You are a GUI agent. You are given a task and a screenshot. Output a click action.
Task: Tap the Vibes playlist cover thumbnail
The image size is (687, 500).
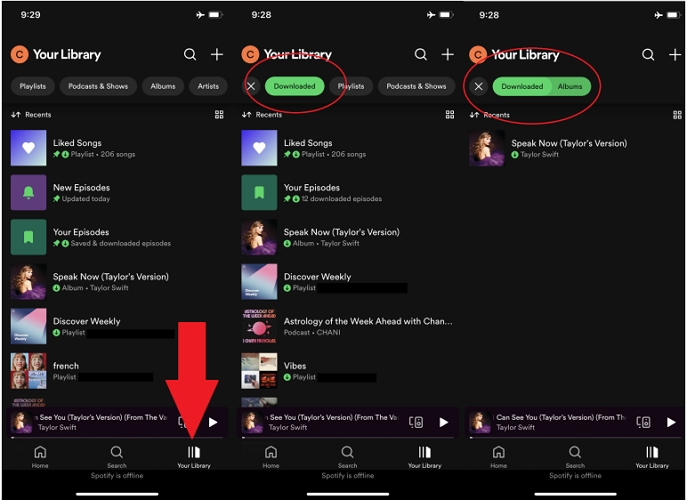coord(259,371)
